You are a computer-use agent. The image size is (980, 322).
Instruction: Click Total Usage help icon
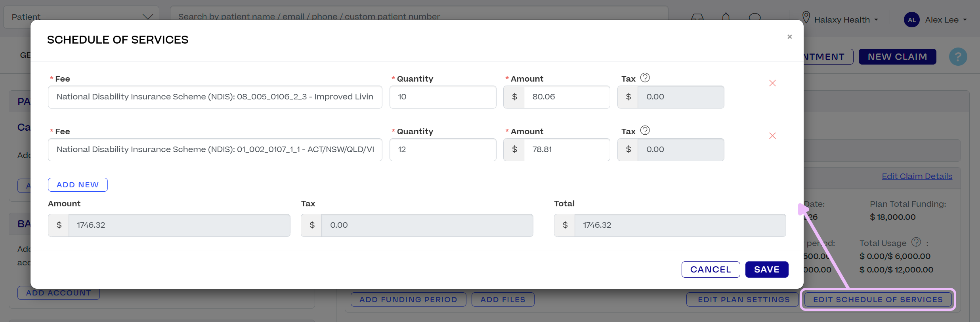click(916, 242)
